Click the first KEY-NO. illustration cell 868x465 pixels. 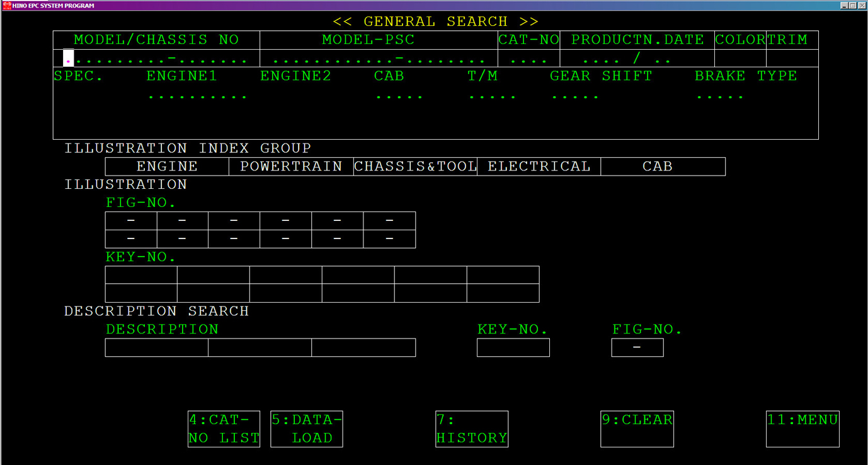tap(141, 275)
